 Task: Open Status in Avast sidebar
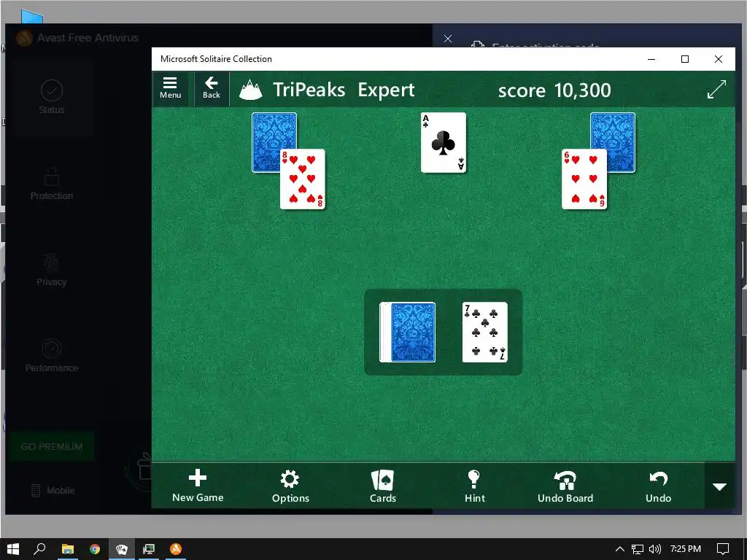click(x=52, y=97)
